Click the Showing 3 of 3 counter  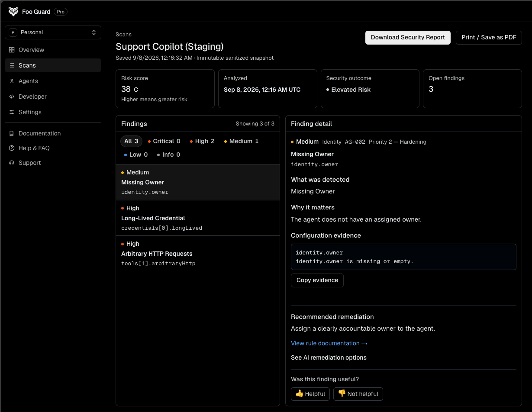tap(255, 124)
